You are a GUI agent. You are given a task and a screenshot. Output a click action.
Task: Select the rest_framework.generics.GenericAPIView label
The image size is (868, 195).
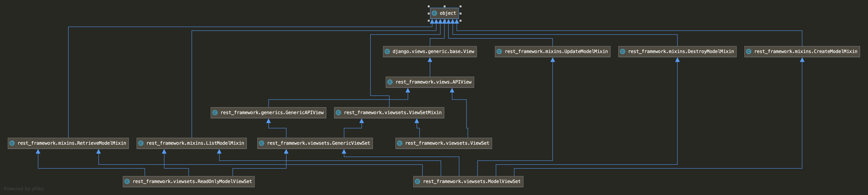[272, 113]
